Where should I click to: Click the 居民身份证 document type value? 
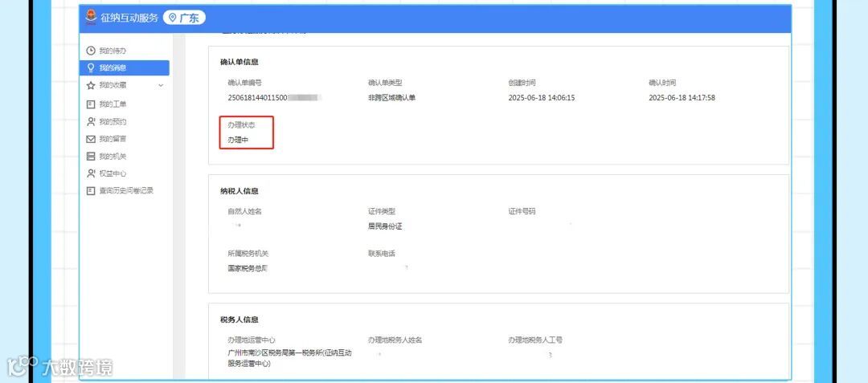(x=385, y=226)
